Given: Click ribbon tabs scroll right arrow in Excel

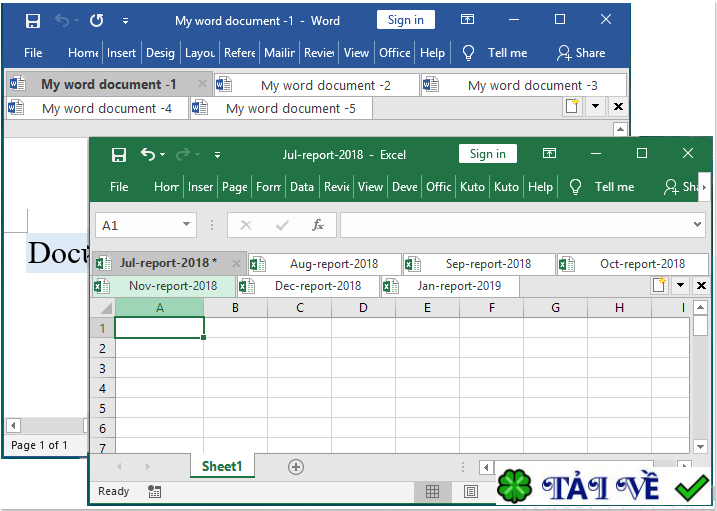Looking at the screenshot, I should 704,187.
